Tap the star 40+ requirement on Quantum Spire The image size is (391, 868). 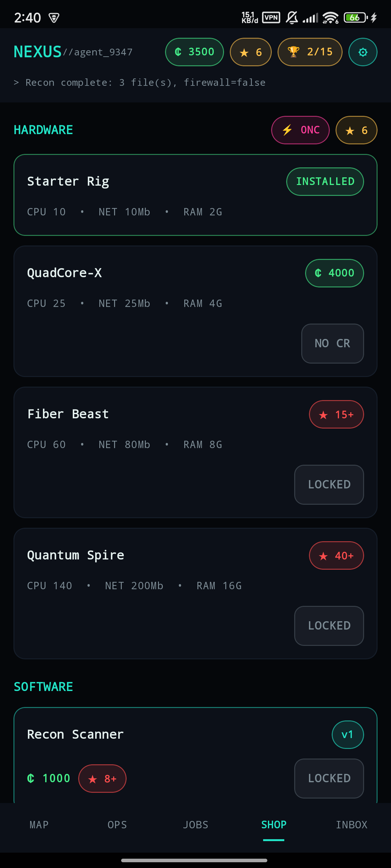(336, 555)
